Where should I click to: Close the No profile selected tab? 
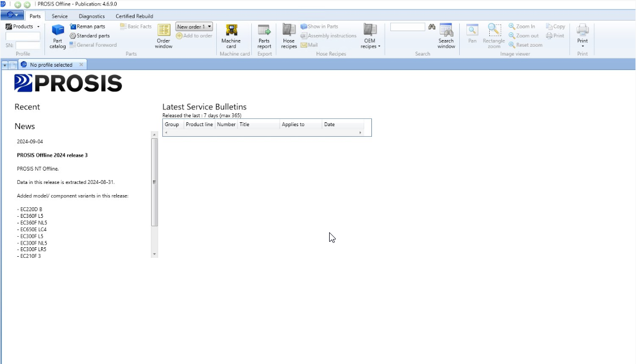[x=81, y=64]
